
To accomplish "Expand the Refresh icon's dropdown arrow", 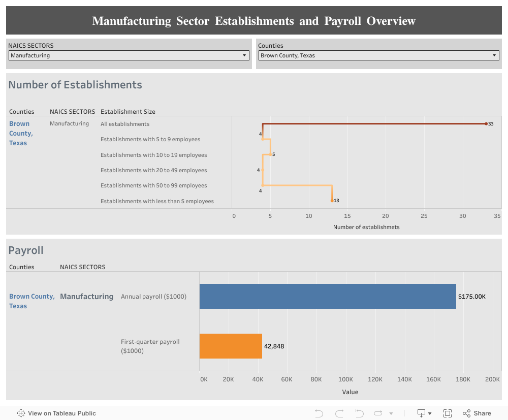I will (391, 413).
